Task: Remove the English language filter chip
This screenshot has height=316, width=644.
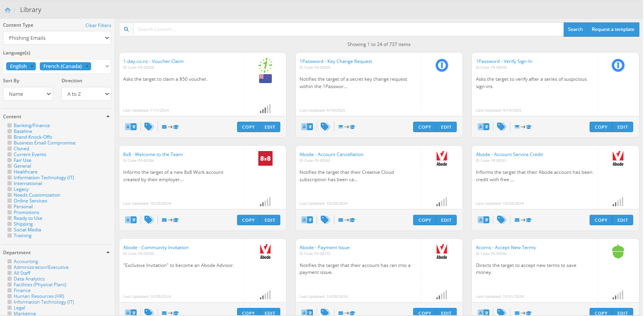Action: [32, 66]
